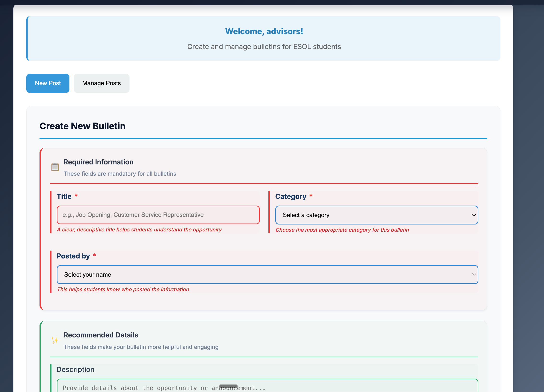Viewport: 544px width, 392px height.
Task: Click the Welcome, advisors! banner text
Action: 264,31
